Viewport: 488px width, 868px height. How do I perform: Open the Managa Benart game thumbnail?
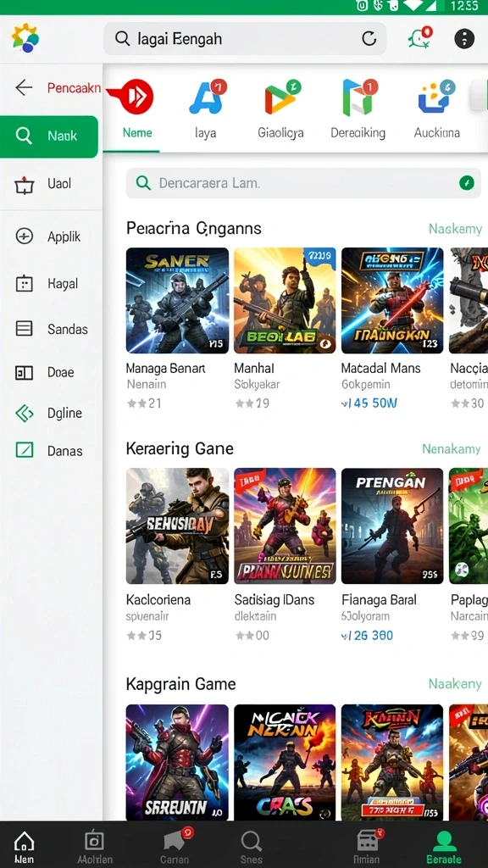[x=177, y=301]
